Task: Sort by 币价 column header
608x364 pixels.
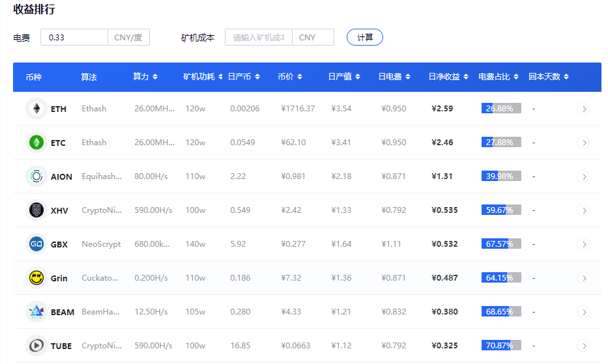Action: [x=289, y=77]
